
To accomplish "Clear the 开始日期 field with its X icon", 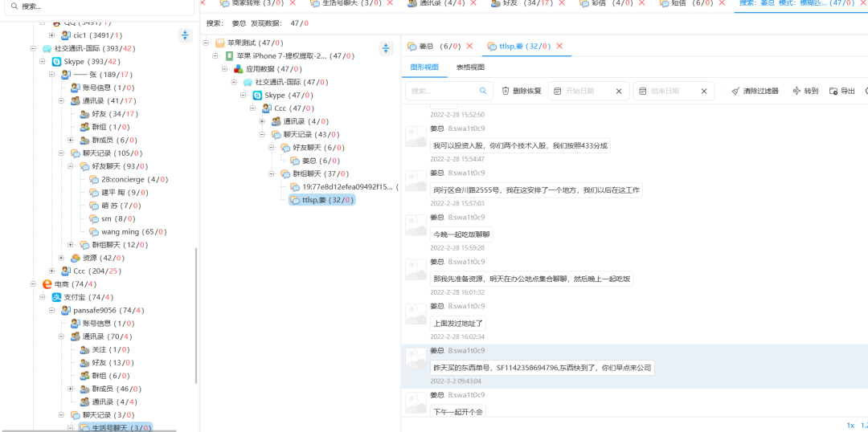I will 619,91.
